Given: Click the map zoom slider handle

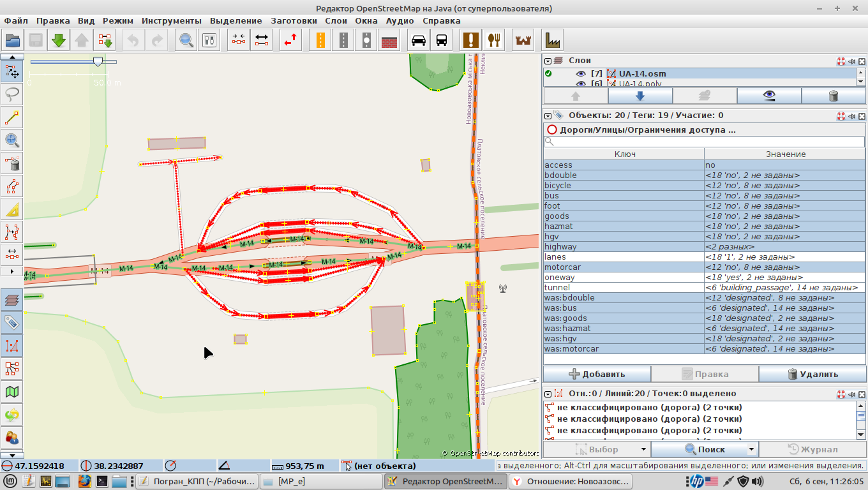Looking at the screenshot, I should (x=98, y=61).
